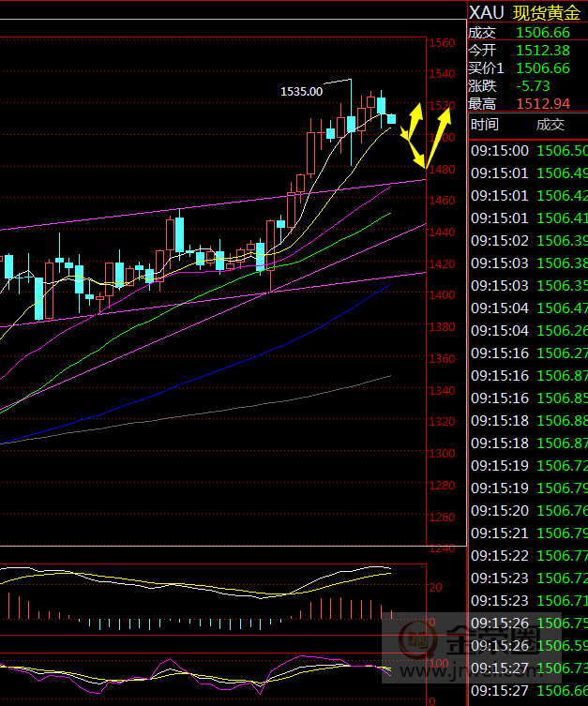Screen dimensions: 588x706
Task: Select the 09:15:16 tick priced 1506.85
Action: click(529, 398)
